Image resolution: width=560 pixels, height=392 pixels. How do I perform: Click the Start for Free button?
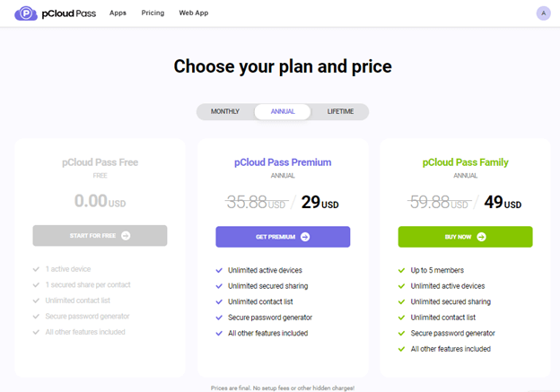point(100,236)
